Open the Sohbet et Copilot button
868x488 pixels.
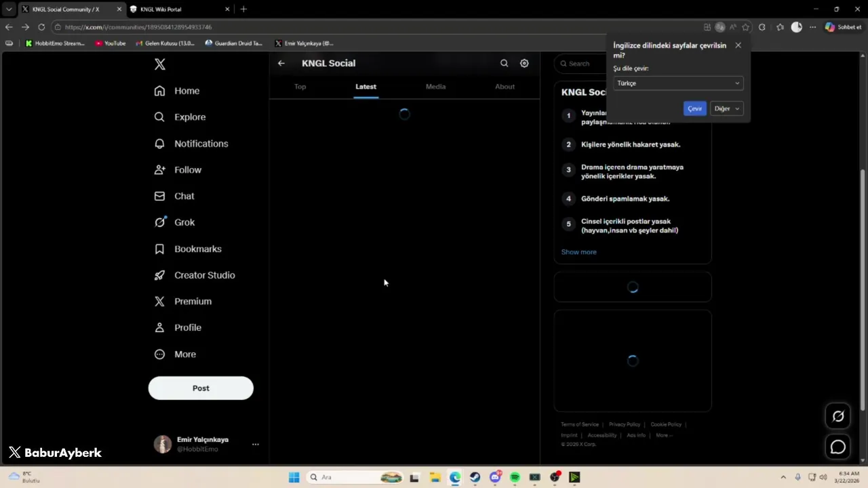(x=843, y=27)
